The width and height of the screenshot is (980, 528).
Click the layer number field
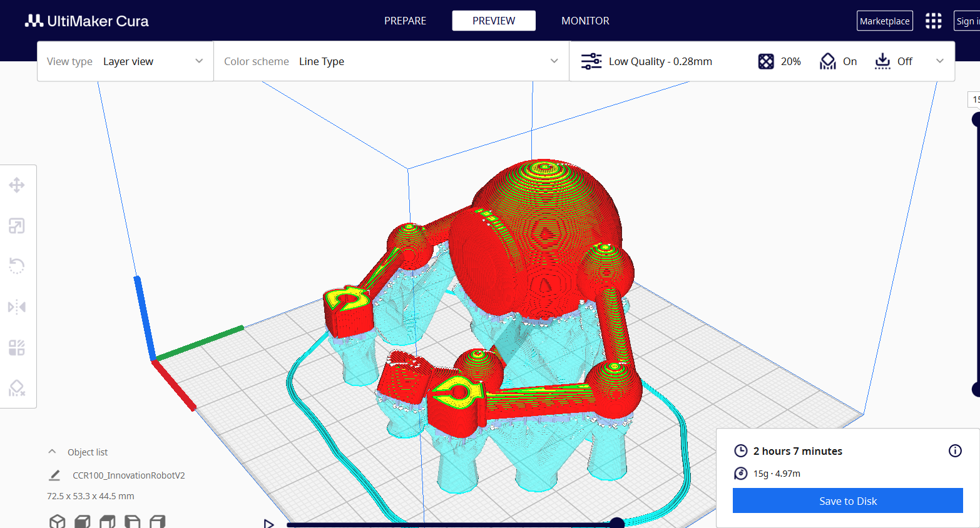point(974,99)
